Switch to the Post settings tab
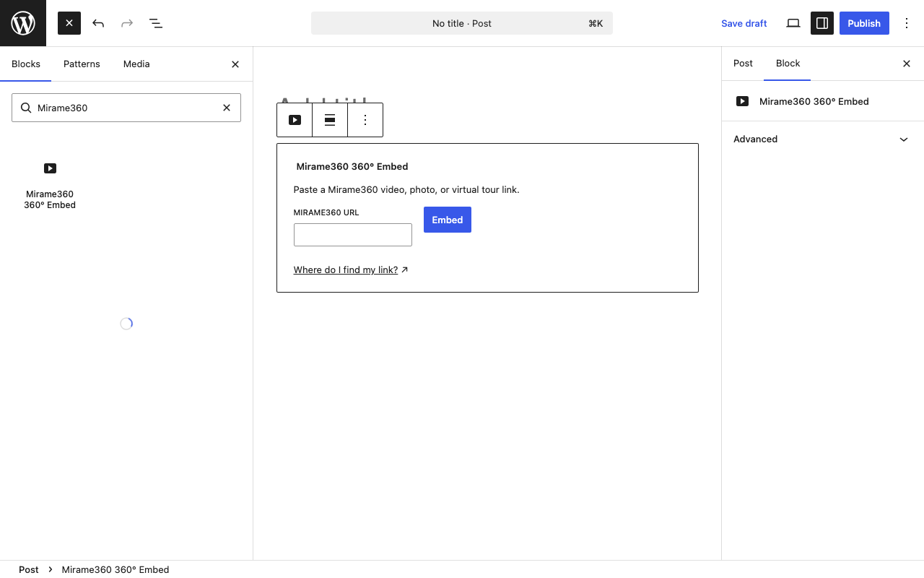The width and height of the screenshot is (924, 578). point(743,64)
